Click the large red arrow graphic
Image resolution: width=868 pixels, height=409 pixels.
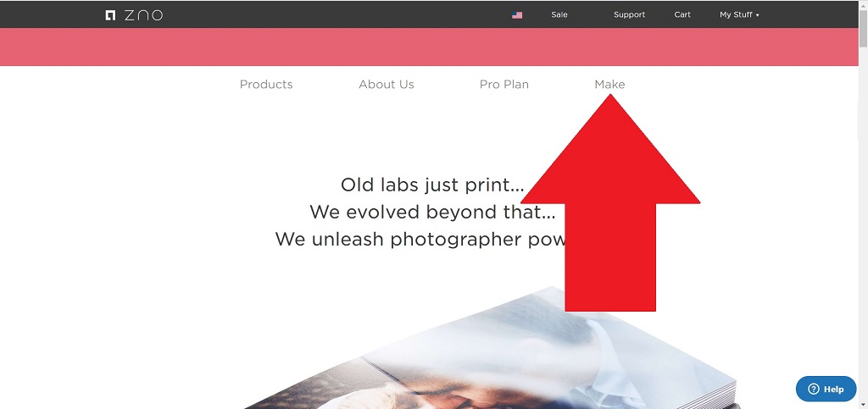point(610,203)
